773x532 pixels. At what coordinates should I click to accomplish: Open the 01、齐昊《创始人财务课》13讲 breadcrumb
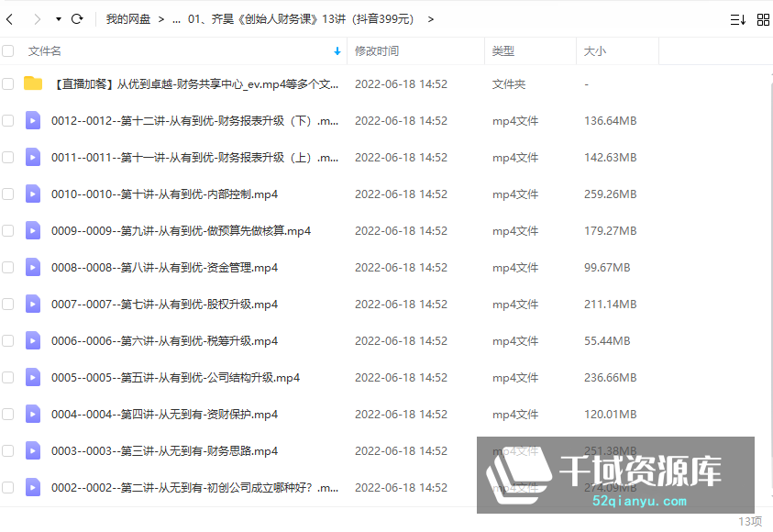point(301,19)
